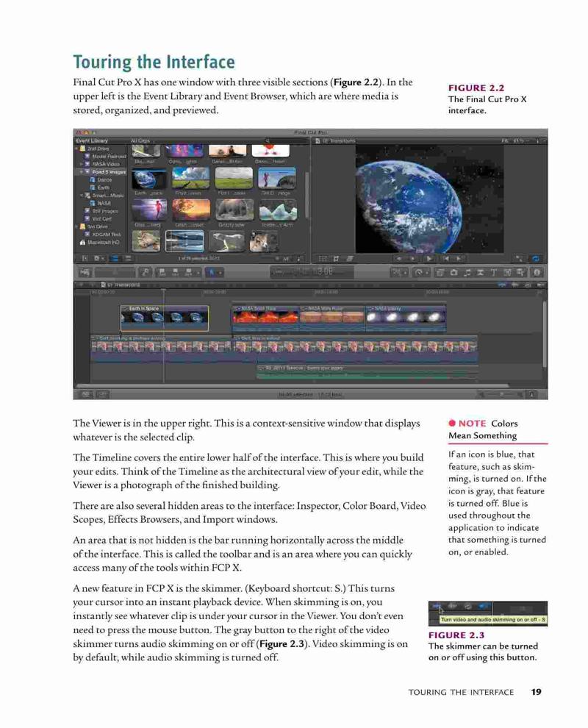Toggle skimmer button in Figure 2.3

437,606
